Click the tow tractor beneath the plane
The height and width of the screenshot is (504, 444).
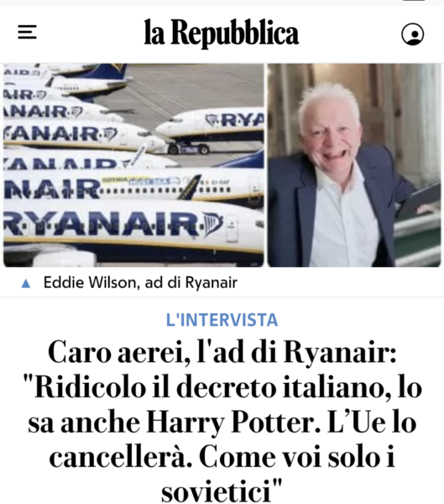tap(189, 148)
